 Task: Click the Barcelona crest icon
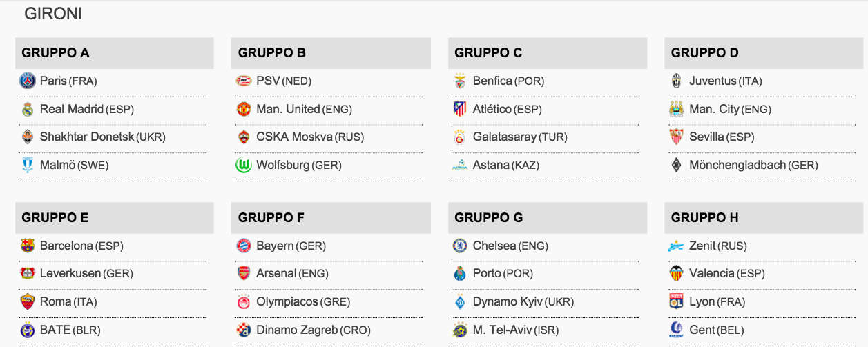coord(28,246)
